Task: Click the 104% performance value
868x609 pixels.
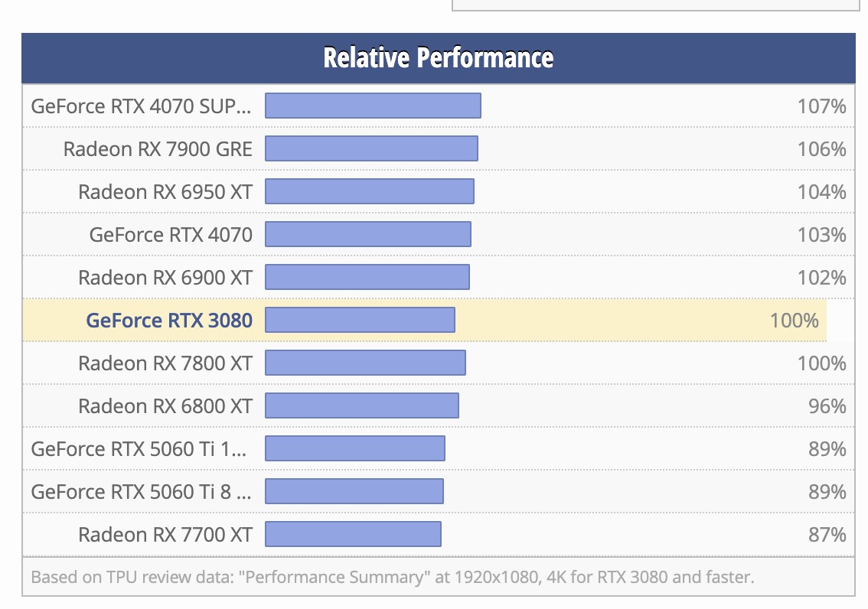Action: pos(821,191)
